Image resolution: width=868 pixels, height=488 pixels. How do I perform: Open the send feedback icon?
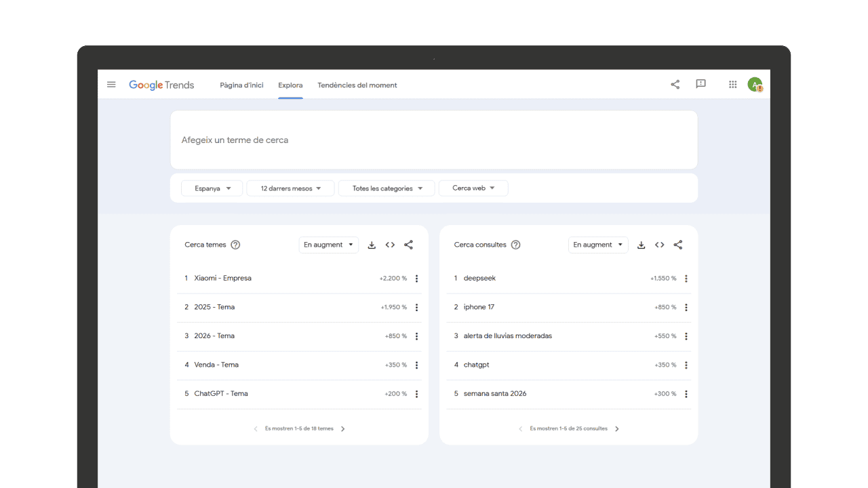(701, 85)
